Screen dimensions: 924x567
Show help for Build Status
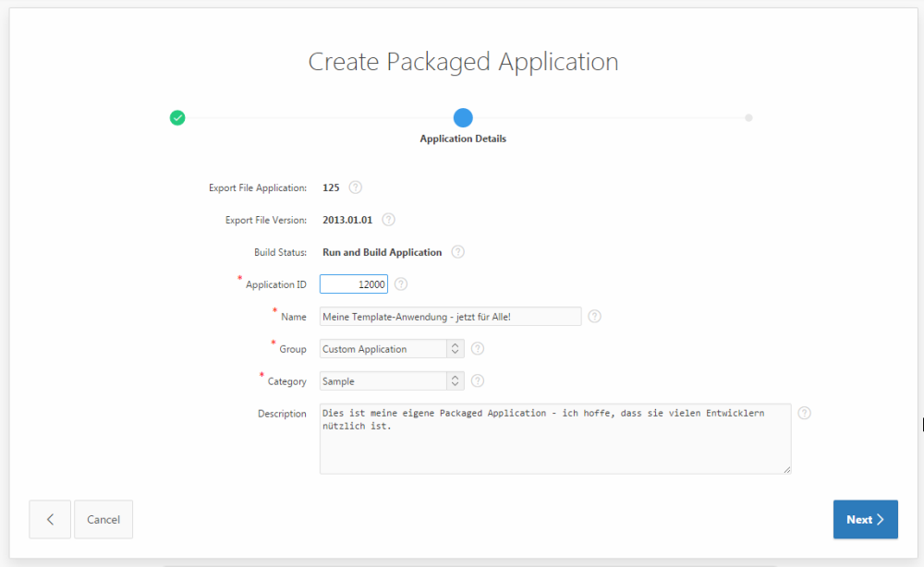[x=457, y=252]
